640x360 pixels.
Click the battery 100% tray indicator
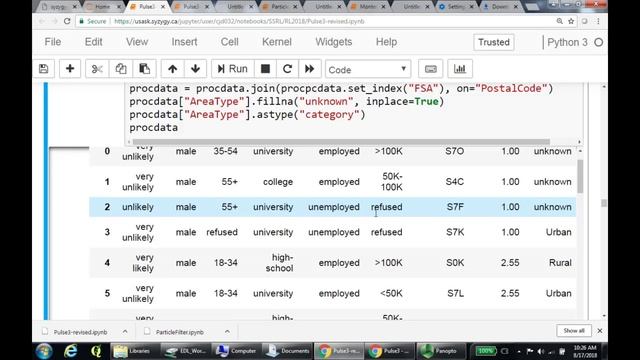[x=485, y=351]
